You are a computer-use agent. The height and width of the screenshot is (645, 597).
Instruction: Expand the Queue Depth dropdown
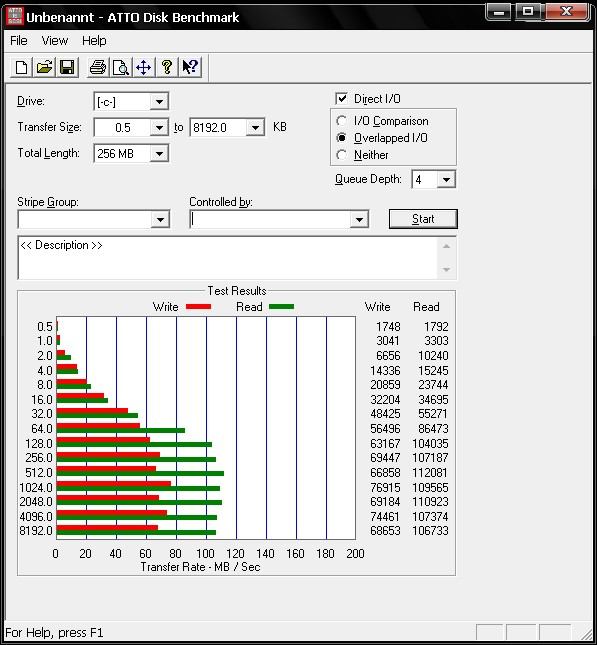446,180
